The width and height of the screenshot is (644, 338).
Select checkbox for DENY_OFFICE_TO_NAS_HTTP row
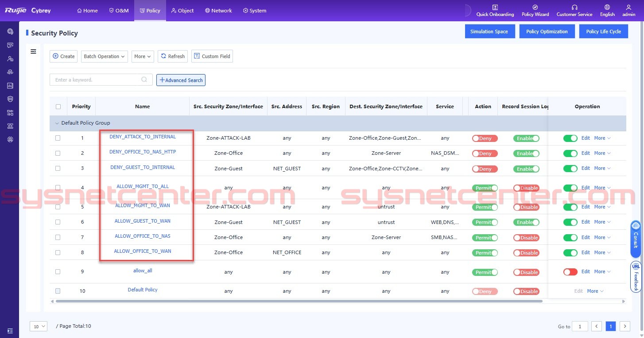[x=58, y=153]
